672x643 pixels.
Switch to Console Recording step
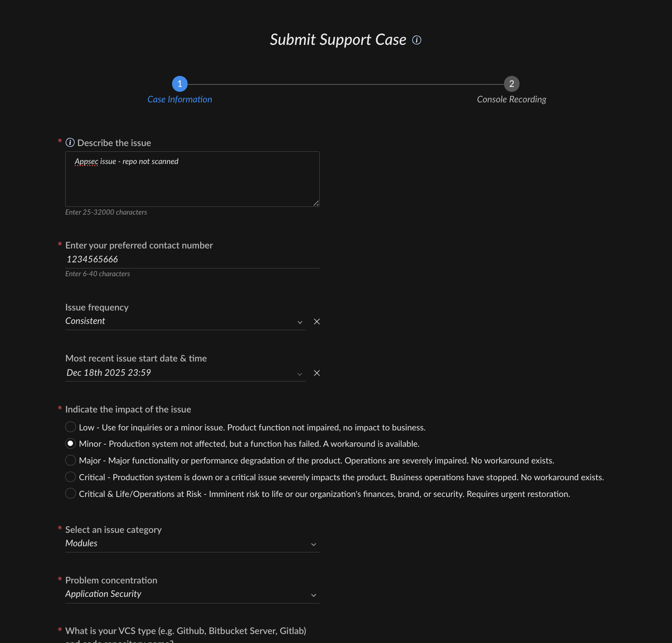(511, 100)
